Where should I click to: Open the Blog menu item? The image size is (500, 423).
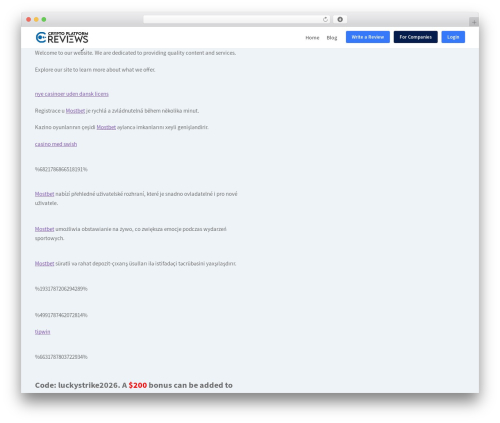coord(332,38)
